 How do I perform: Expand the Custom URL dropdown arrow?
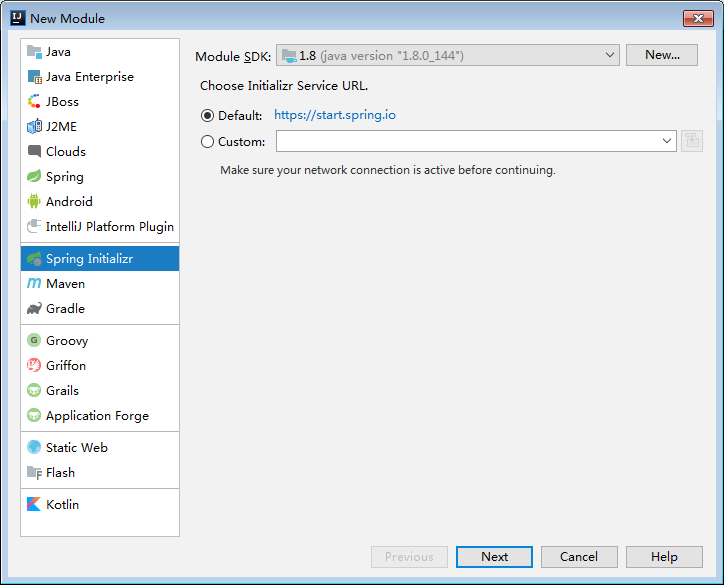666,141
